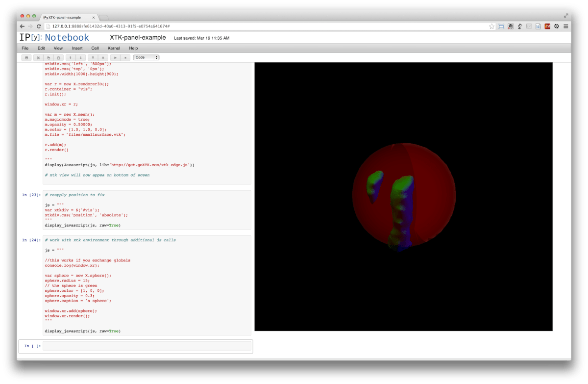Screen dimensions: 588x384
Task: Click the Last saved timestamp text
Action: tap(202, 38)
